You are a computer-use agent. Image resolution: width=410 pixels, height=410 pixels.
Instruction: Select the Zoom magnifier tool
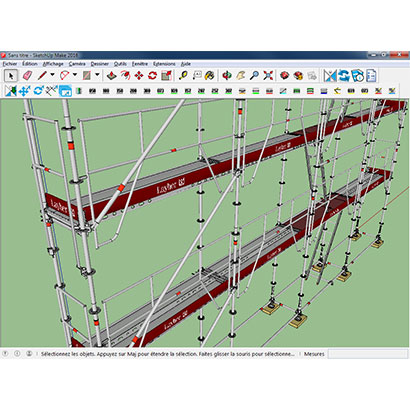coord(254,76)
